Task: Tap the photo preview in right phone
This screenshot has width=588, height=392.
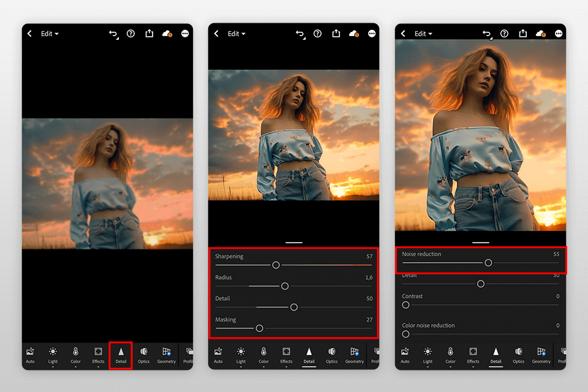Action: click(x=480, y=135)
